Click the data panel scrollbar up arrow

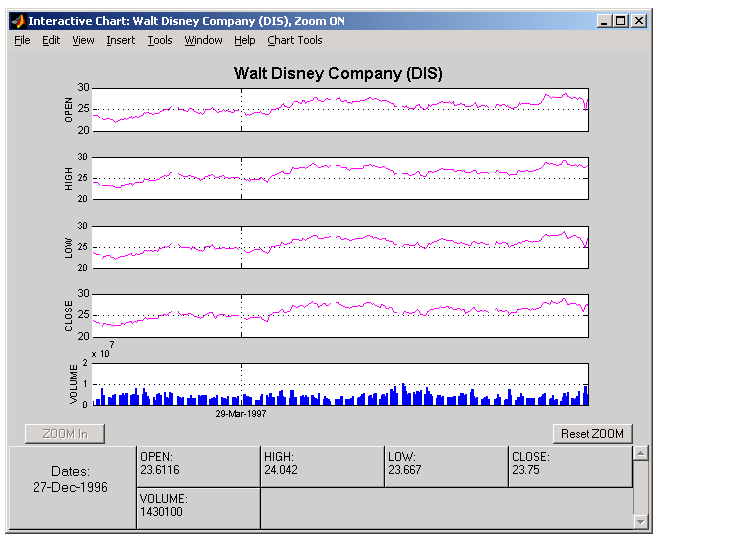pyautogui.click(x=640, y=453)
